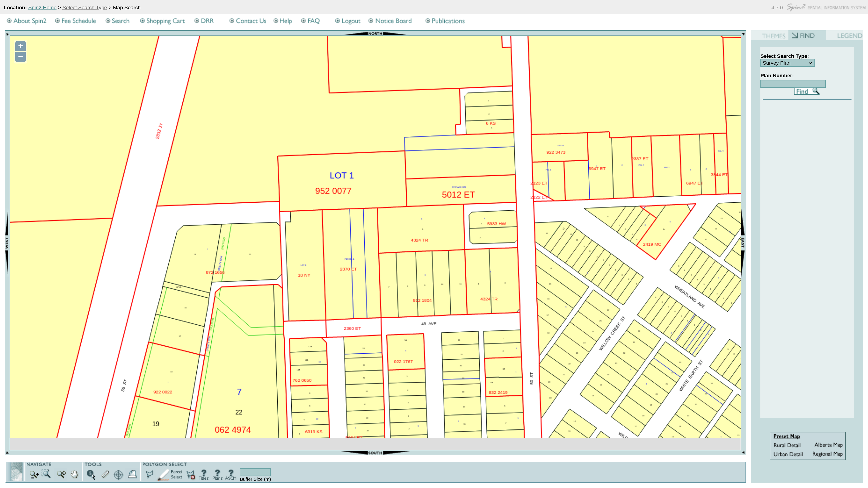Switch to the THEMES tab
Image resolution: width=868 pixels, height=488 pixels.
tap(773, 36)
